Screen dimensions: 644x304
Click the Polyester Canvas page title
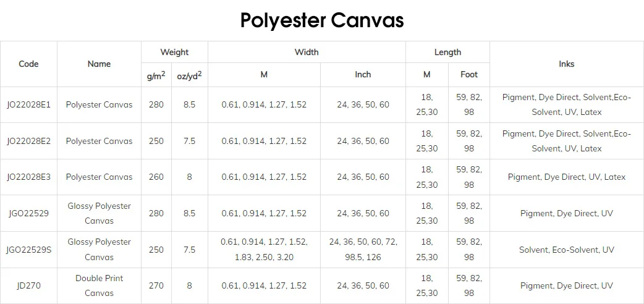[x=321, y=20]
